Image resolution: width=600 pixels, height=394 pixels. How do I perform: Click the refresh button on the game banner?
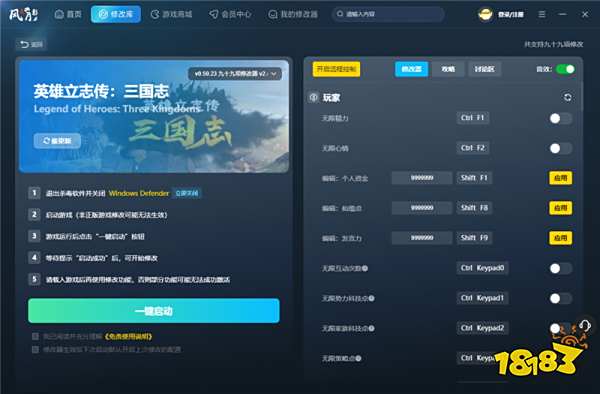coord(57,141)
